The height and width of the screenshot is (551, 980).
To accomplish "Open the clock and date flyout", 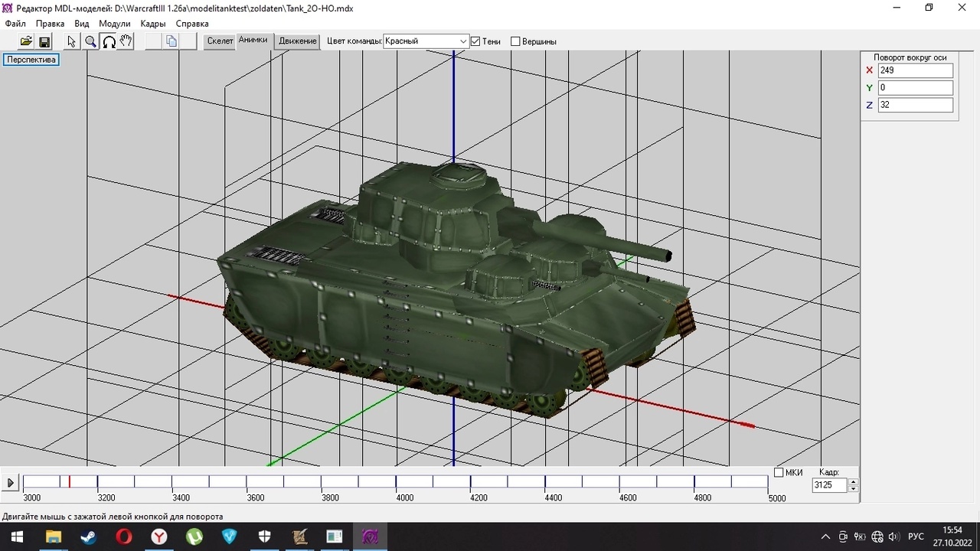I will [952, 536].
